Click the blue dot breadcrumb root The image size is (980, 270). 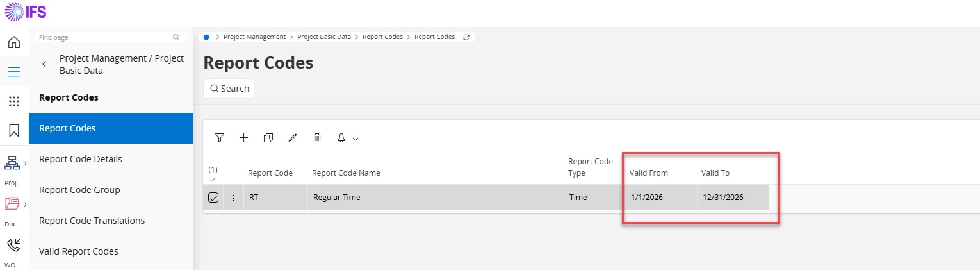[x=206, y=37]
